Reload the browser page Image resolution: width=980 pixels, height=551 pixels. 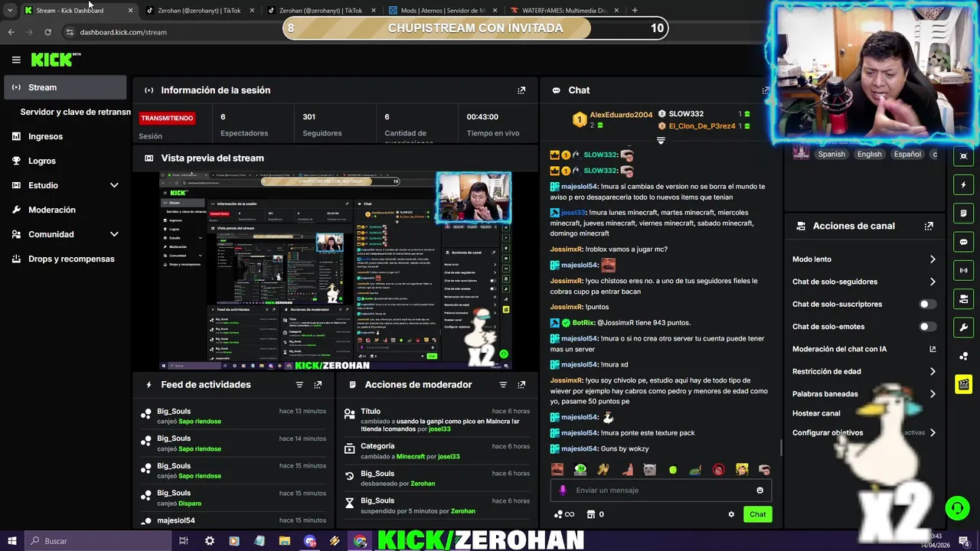47,32
